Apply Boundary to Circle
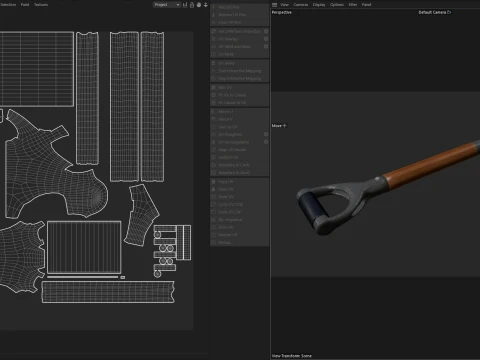This screenshot has width=480, height=360. click(240, 165)
